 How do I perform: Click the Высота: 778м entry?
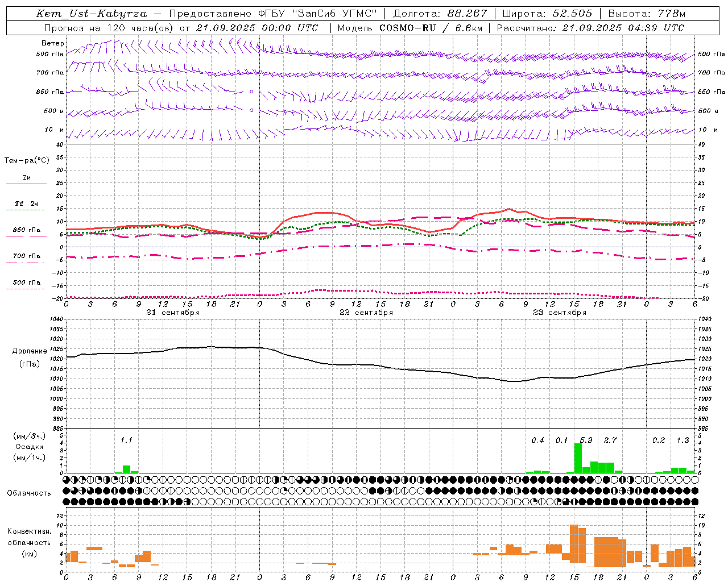(647, 14)
